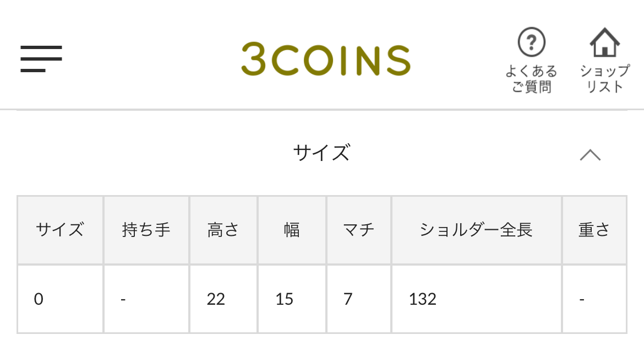Screen dimensions: 644x356
Task: Select the 重さ column header
Action: (594, 230)
